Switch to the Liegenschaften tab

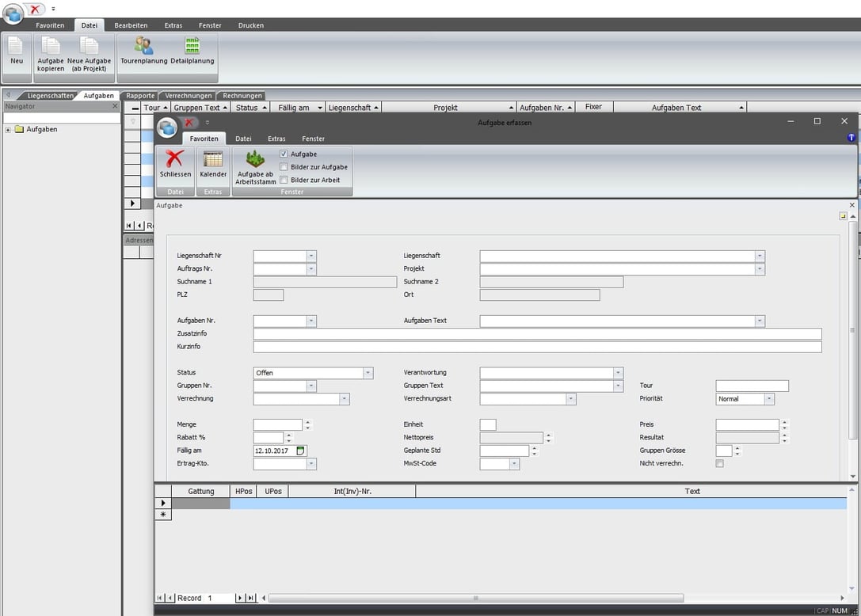click(50, 96)
